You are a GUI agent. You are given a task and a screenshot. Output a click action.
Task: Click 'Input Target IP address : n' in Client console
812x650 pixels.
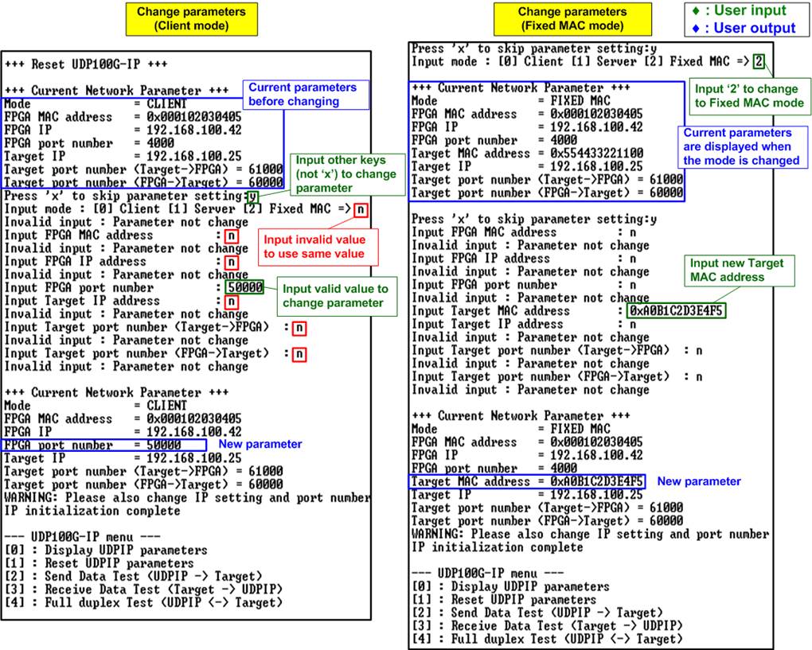[121, 302]
